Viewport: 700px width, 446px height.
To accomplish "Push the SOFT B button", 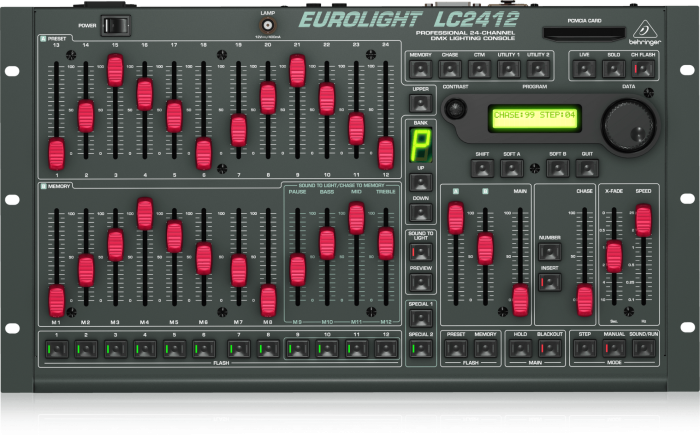I will tap(558, 168).
